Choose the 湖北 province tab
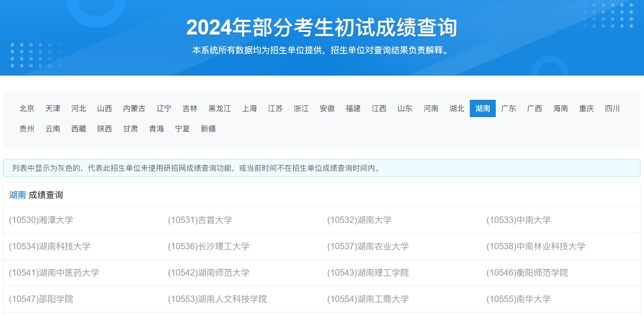 pos(457,108)
